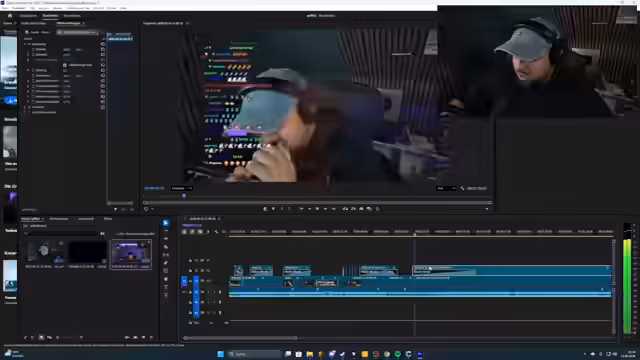Open the Effect Controls panel tab

point(70,23)
